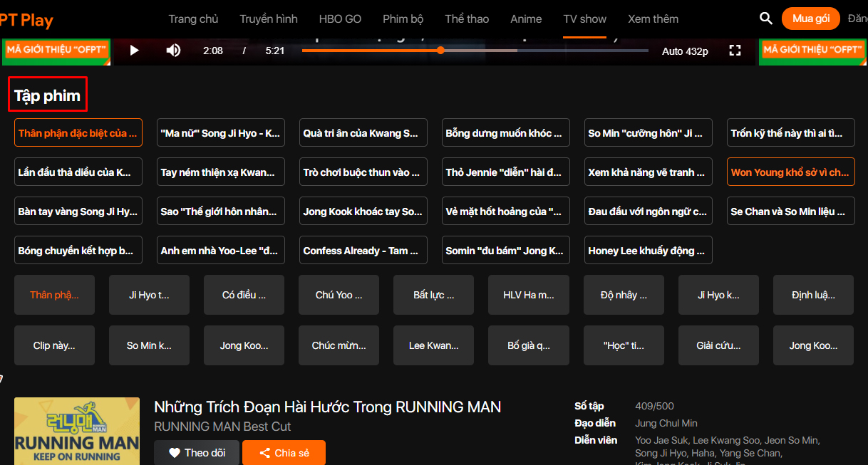This screenshot has width=868, height=465.
Task: Select episode "Confess Already - Tam..."
Action: click(x=363, y=251)
